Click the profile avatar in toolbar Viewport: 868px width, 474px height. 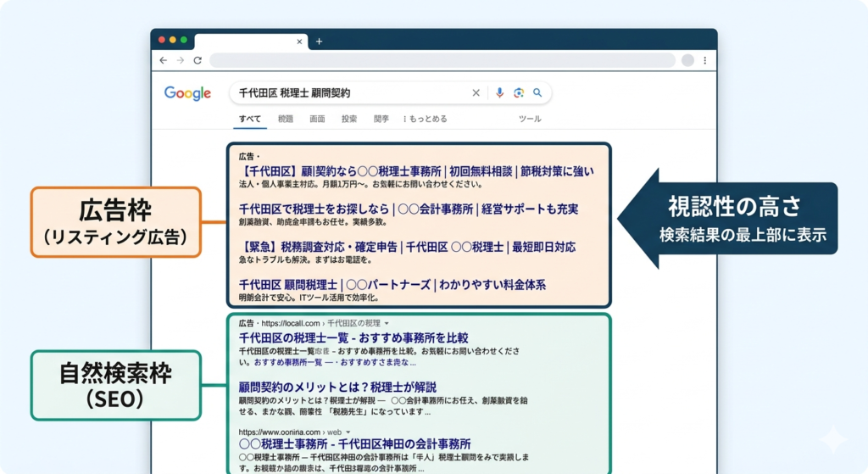pyautogui.click(x=687, y=61)
